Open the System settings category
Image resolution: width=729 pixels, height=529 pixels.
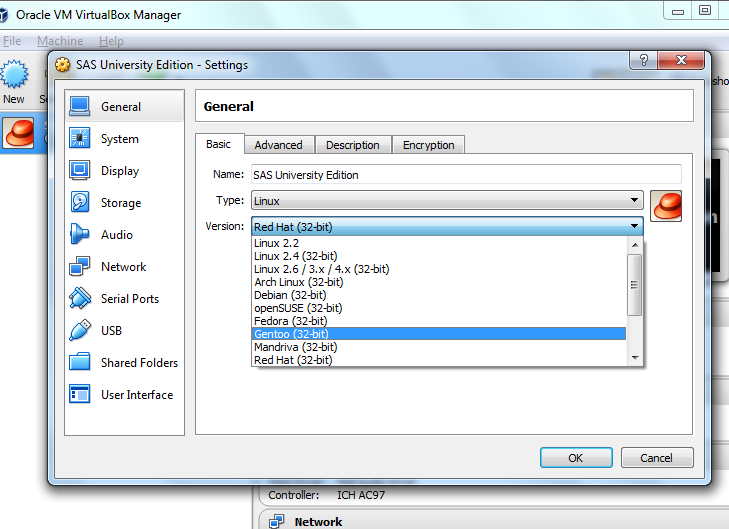coord(125,139)
